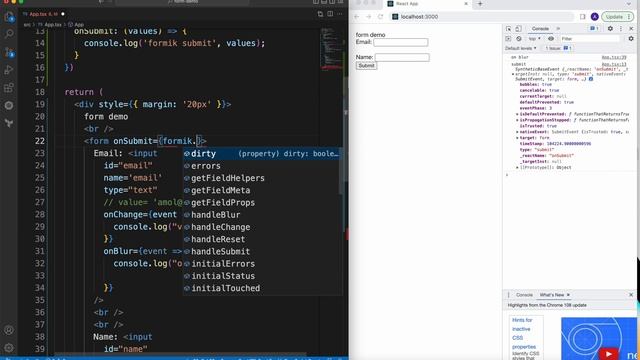Toggle the browser side panel icon
640x360 pixels.
(x=583, y=17)
